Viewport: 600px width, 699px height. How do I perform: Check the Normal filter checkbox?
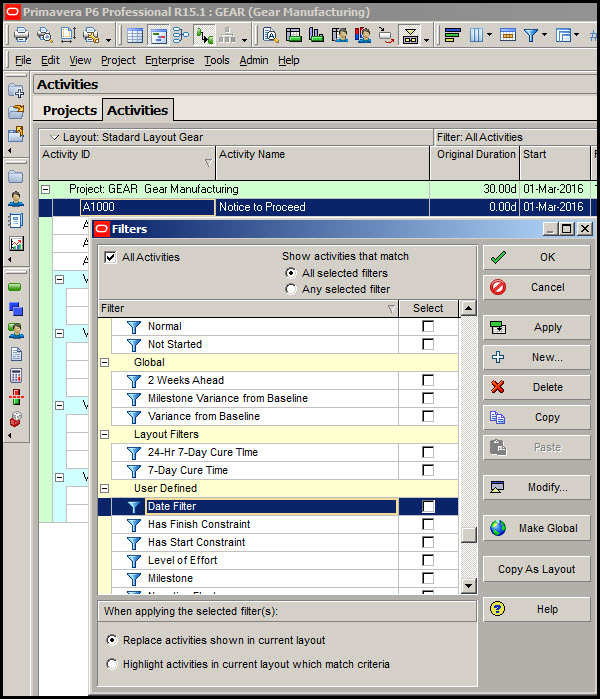pos(428,326)
